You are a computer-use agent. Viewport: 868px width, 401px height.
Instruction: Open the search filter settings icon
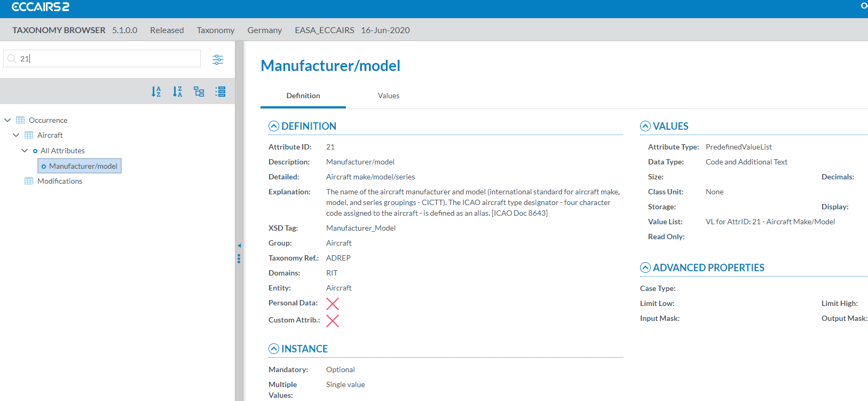(218, 59)
